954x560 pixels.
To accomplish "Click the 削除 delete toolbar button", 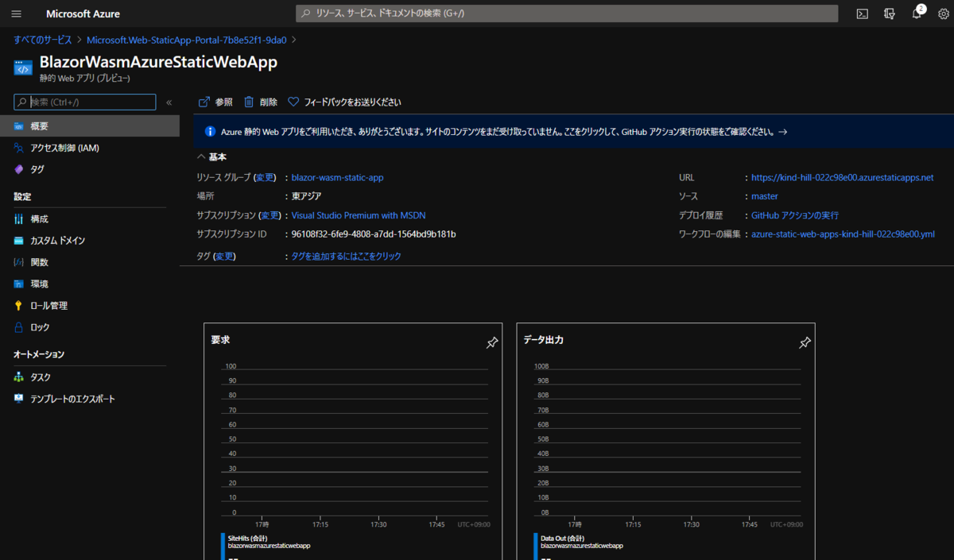I will click(x=261, y=102).
